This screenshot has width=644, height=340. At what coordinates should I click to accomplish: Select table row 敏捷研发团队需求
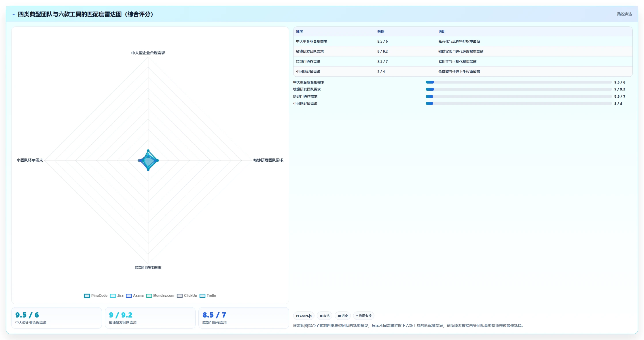[x=463, y=51]
